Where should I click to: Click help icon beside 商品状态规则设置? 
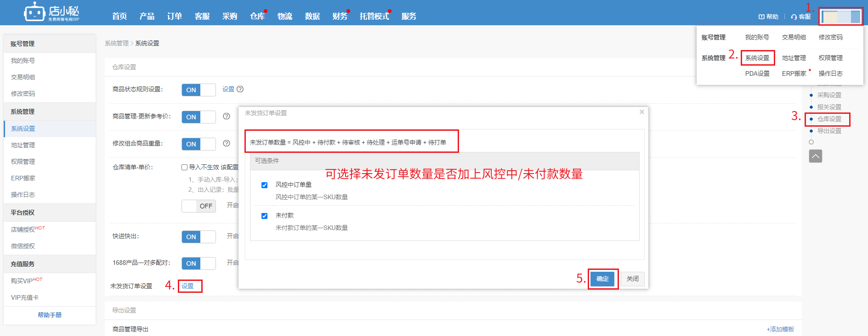[240, 89]
